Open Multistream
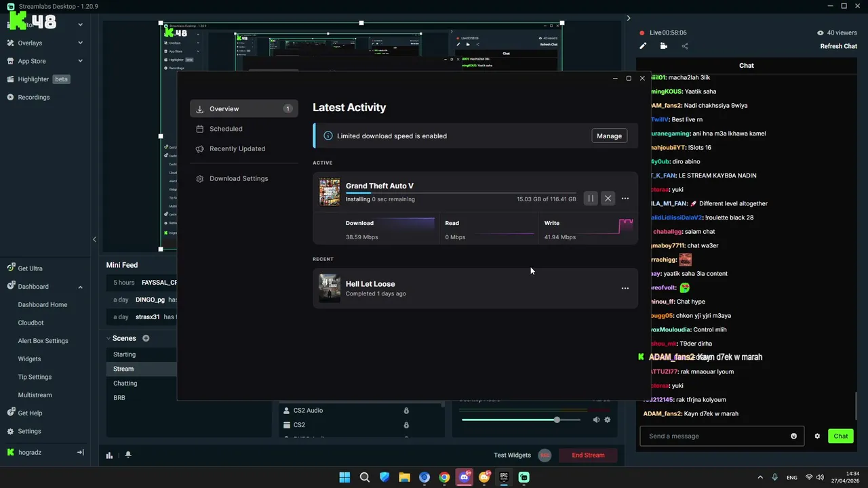Viewport: 868px width, 488px height. tap(35, 395)
